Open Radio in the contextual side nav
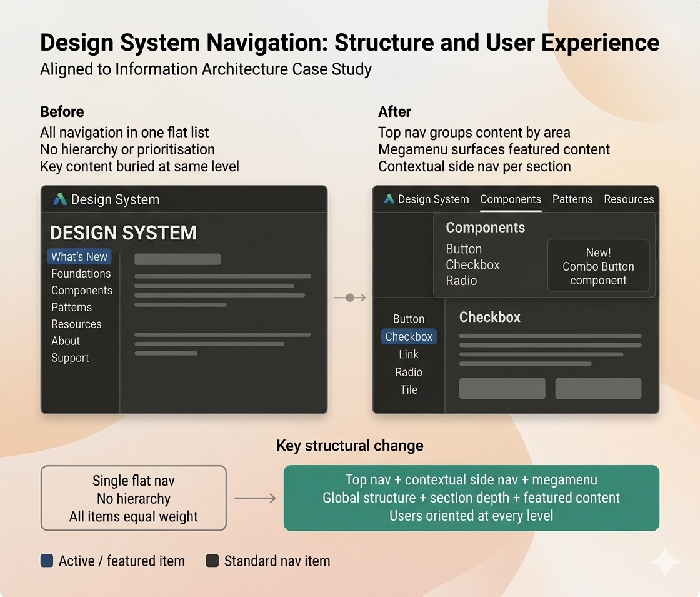700x597 pixels. pyautogui.click(x=409, y=372)
